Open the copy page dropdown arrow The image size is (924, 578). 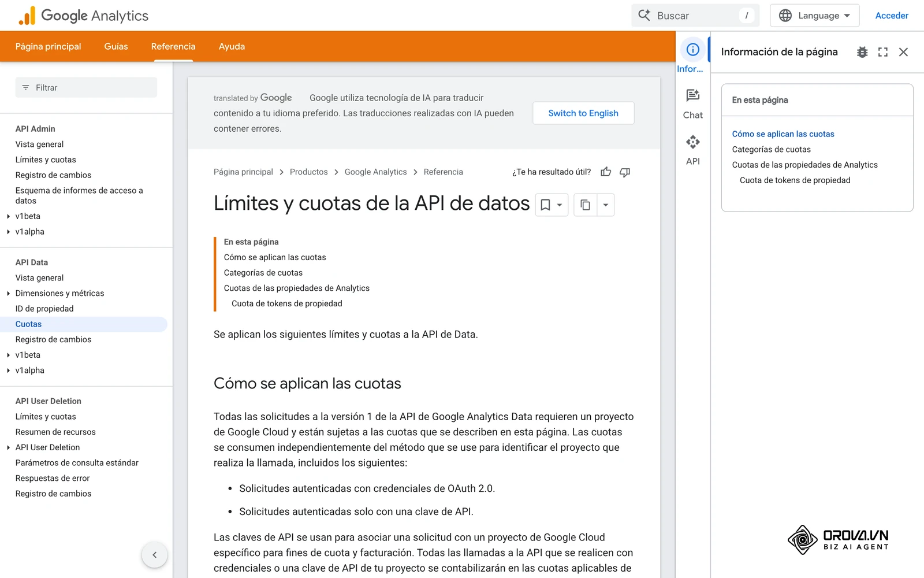(605, 205)
